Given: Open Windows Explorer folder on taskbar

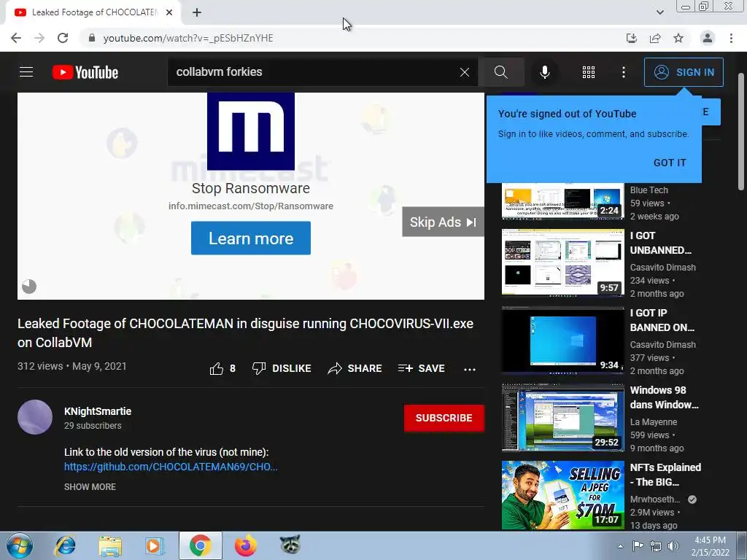Looking at the screenshot, I should point(110,545).
